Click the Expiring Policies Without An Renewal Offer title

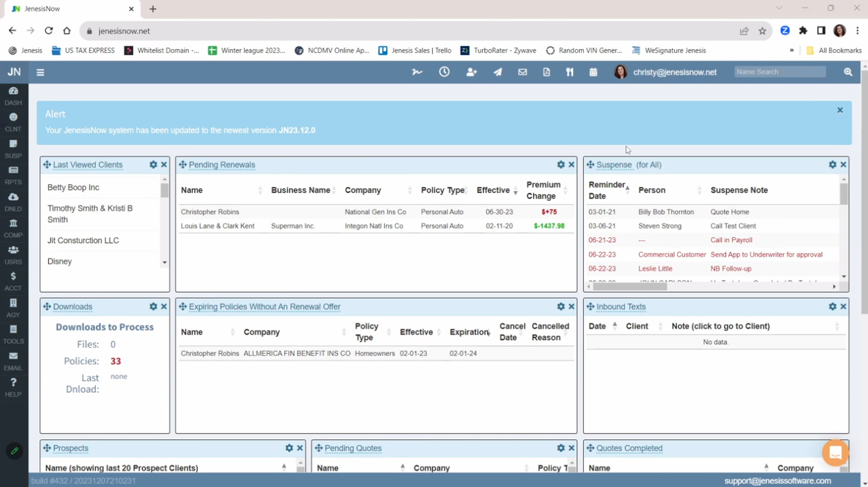click(264, 307)
